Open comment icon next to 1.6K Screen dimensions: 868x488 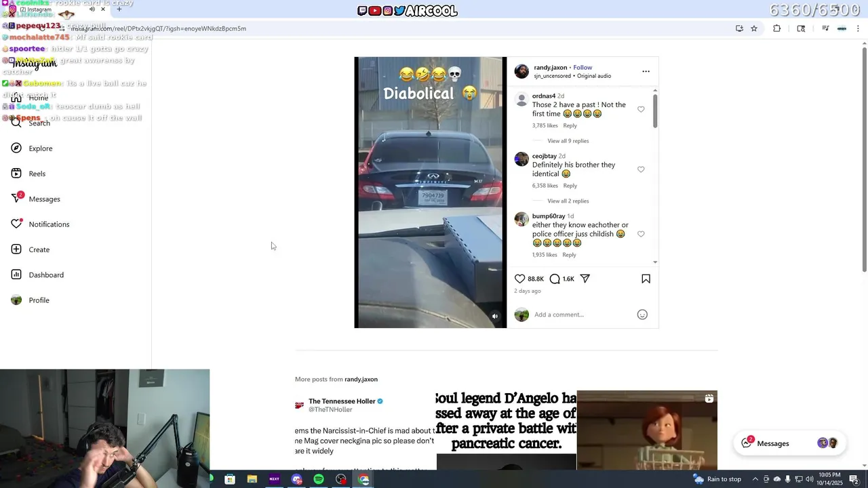(555, 279)
